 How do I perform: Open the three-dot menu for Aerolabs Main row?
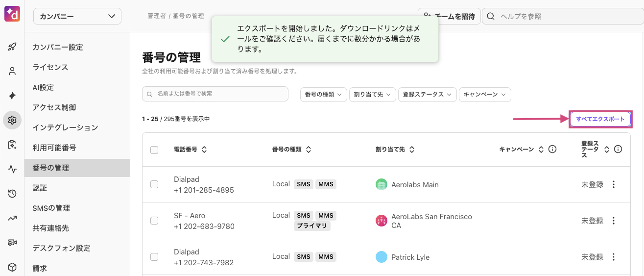614,184
